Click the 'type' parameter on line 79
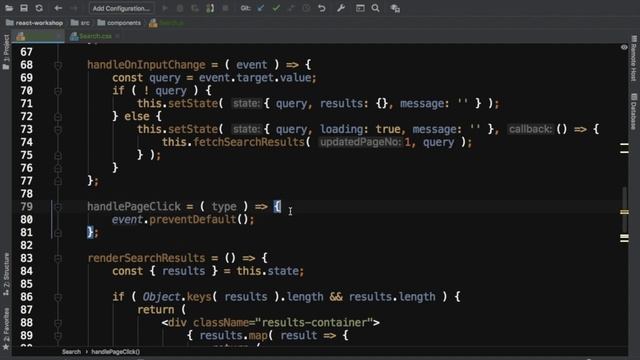 pyautogui.click(x=224, y=207)
